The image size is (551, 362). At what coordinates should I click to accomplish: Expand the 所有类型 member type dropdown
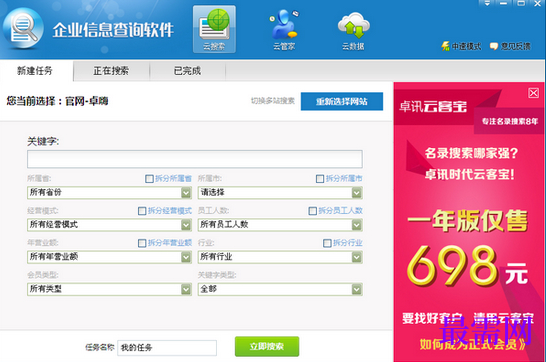[x=109, y=289]
